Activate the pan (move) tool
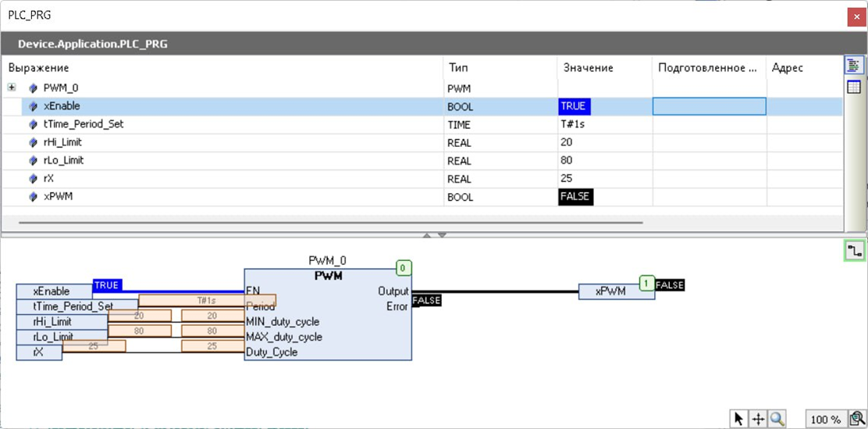The image size is (868, 429). click(x=758, y=419)
